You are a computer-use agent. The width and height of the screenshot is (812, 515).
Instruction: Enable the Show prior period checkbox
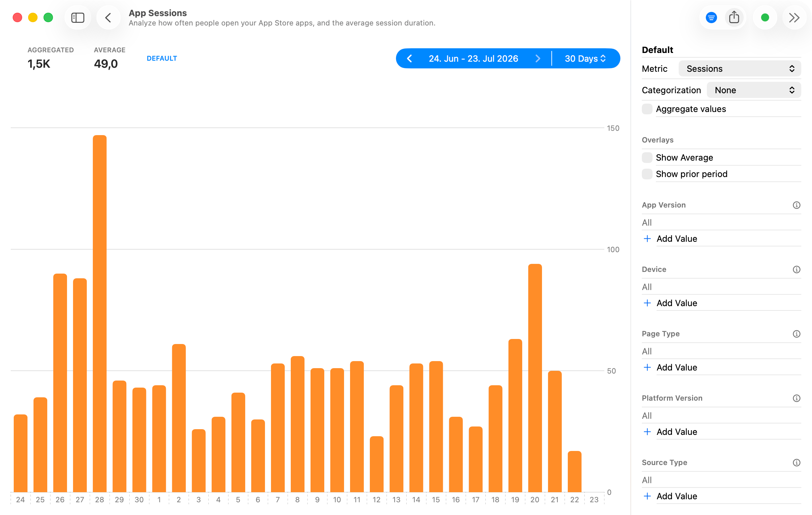[647, 174]
